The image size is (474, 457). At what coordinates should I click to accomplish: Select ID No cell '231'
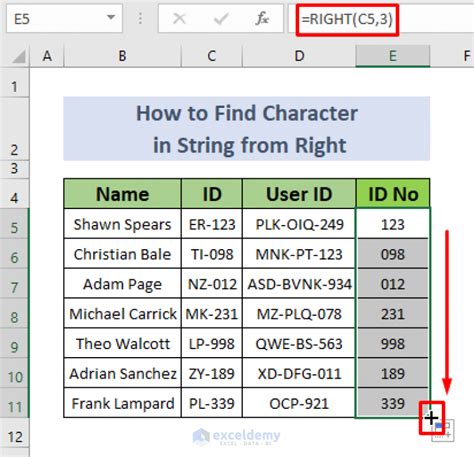point(393,313)
